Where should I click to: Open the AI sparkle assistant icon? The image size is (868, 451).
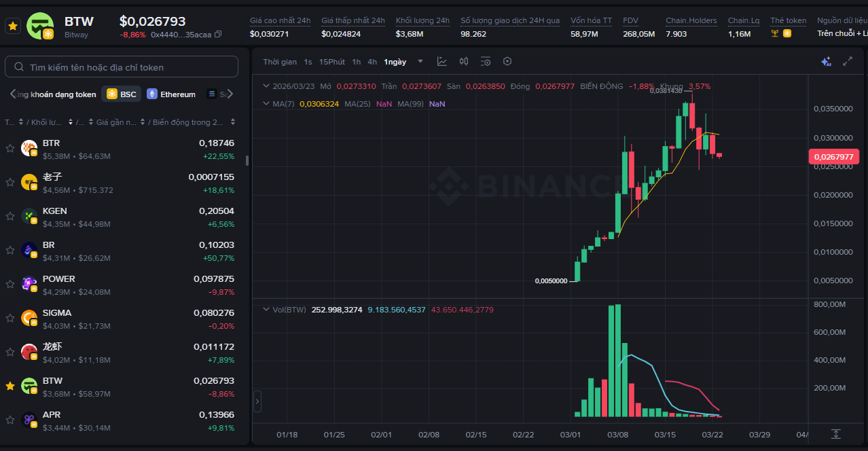(x=826, y=61)
